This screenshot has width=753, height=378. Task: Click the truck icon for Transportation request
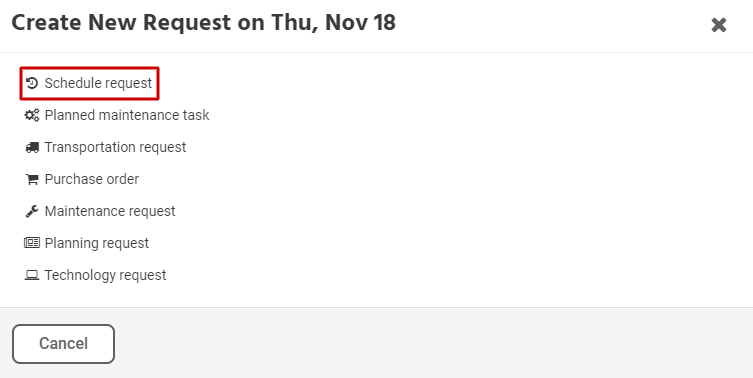coord(32,147)
